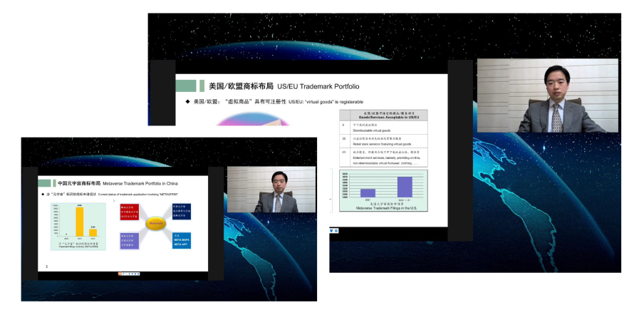
Task: Click class number 9 in the goods table
Action: [344, 124]
